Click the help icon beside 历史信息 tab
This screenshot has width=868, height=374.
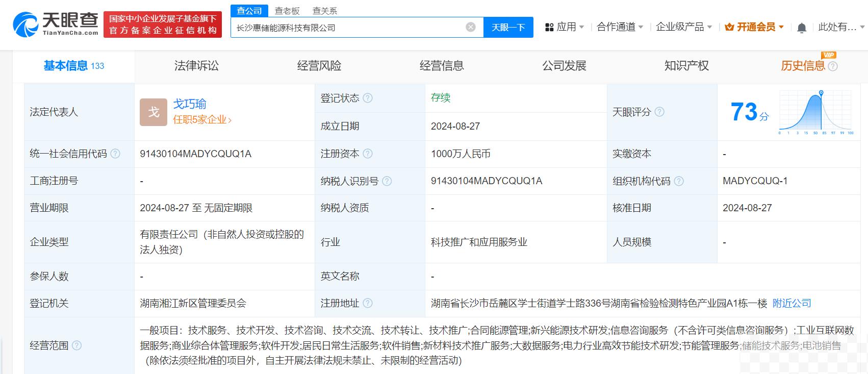pos(833,66)
